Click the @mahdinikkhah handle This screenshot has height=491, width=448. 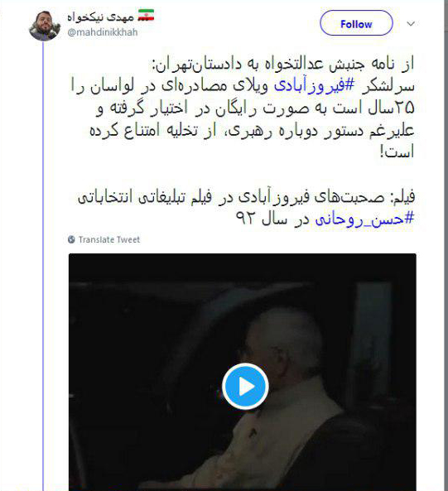point(103,32)
